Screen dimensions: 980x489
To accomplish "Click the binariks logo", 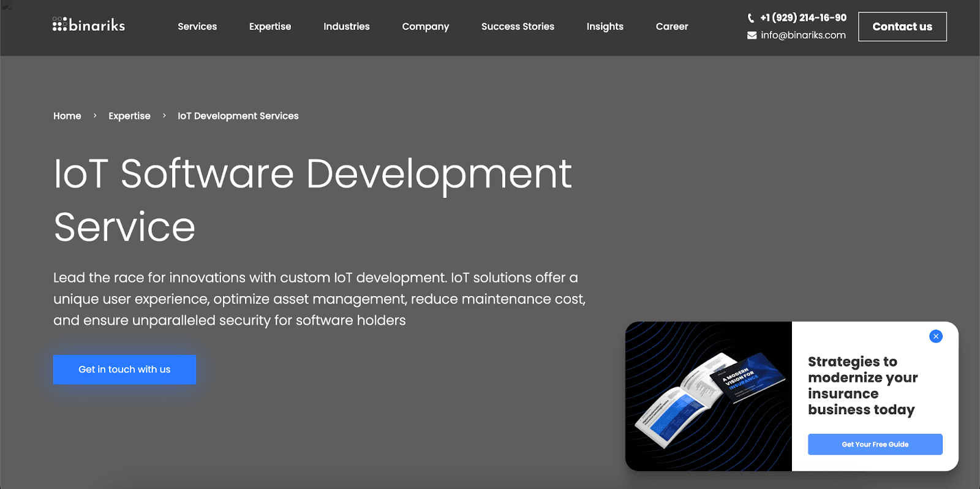I will [89, 25].
